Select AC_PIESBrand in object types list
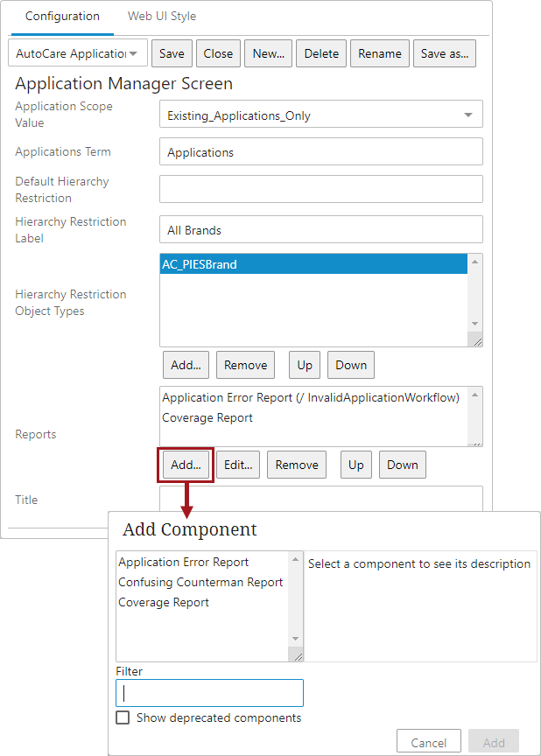Image resolution: width=541 pixels, height=756 pixels. coord(313,264)
